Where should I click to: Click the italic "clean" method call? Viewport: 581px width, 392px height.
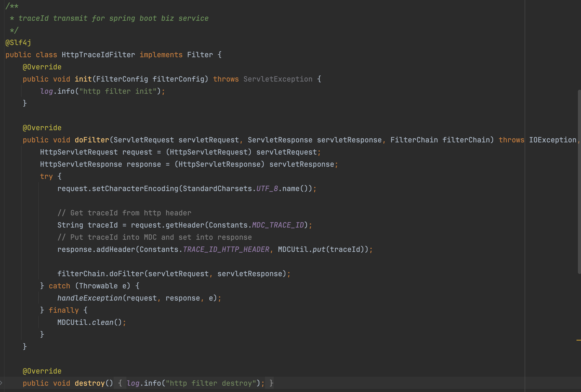103,322
